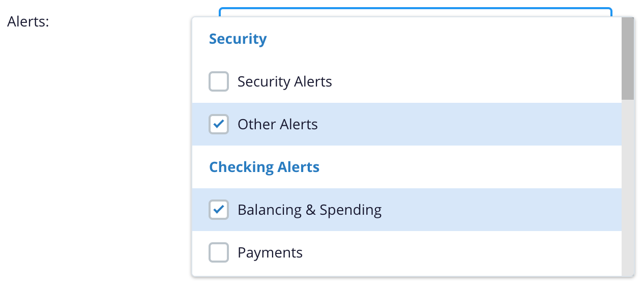Click the "Checking Alerts" group heading
The height and width of the screenshot is (286, 644).
[264, 167]
